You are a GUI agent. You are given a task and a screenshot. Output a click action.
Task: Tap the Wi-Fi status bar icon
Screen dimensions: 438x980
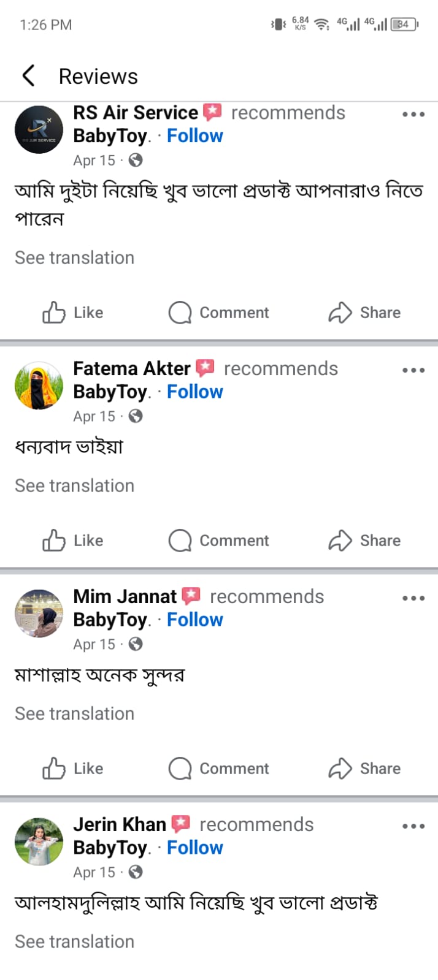(321, 23)
